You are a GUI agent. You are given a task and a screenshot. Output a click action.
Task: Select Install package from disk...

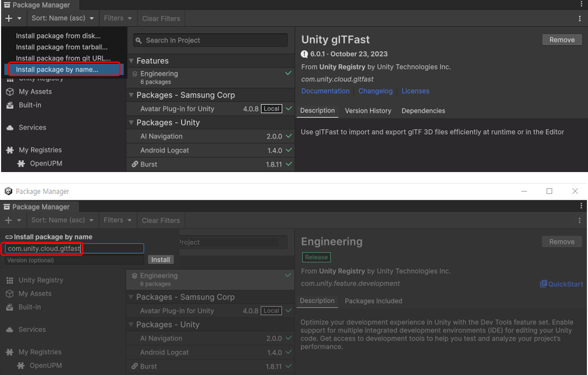(58, 36)
